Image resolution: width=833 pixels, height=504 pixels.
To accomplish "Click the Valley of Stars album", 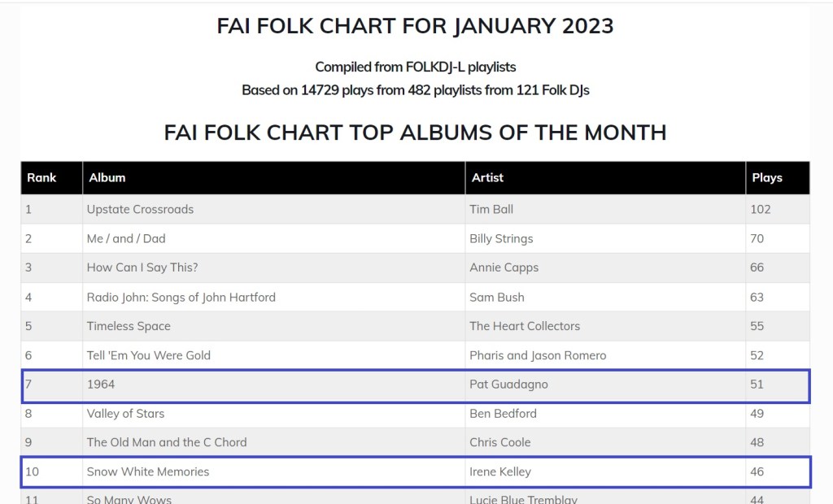I will 125,414.
